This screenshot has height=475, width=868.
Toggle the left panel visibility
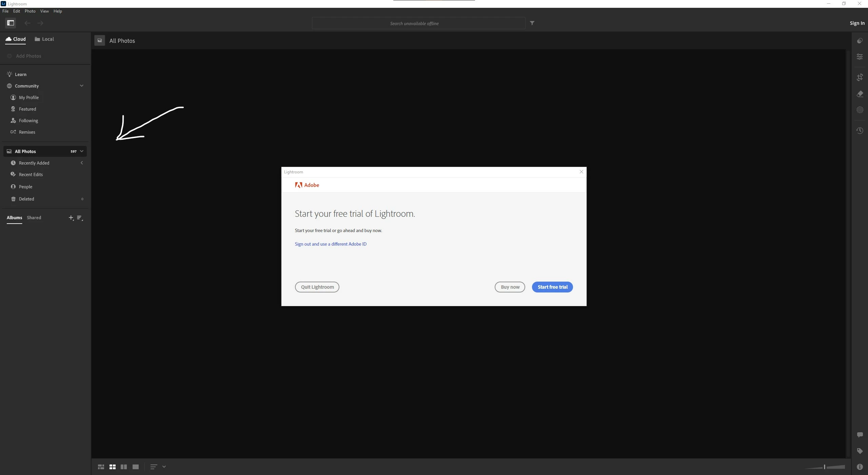tap(11, 23)
